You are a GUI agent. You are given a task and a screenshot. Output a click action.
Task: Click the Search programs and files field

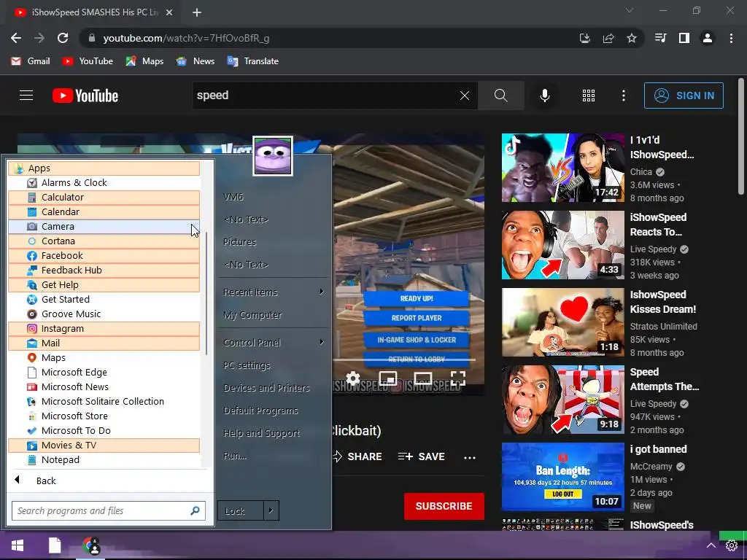click(x=109, y=510)
